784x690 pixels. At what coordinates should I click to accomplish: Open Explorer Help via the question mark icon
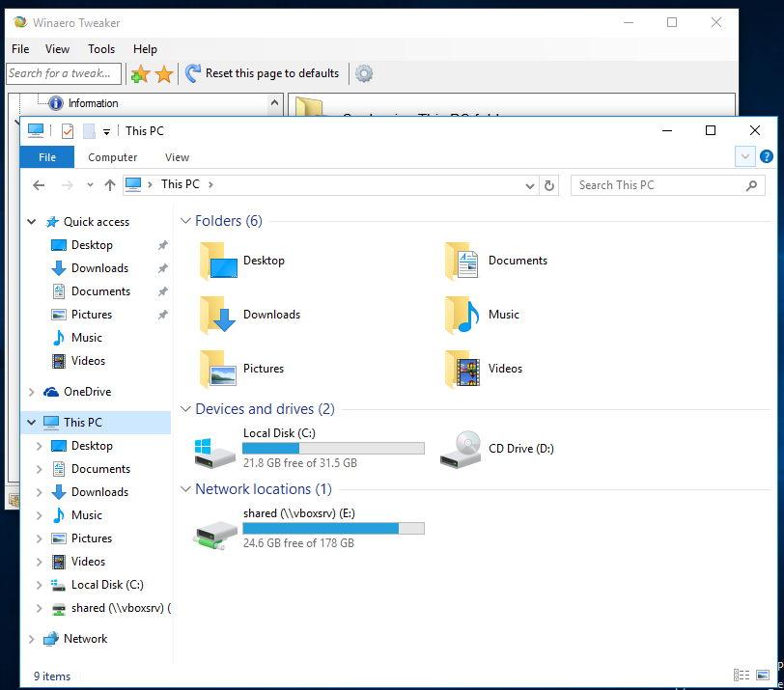[x=767, y=156]
